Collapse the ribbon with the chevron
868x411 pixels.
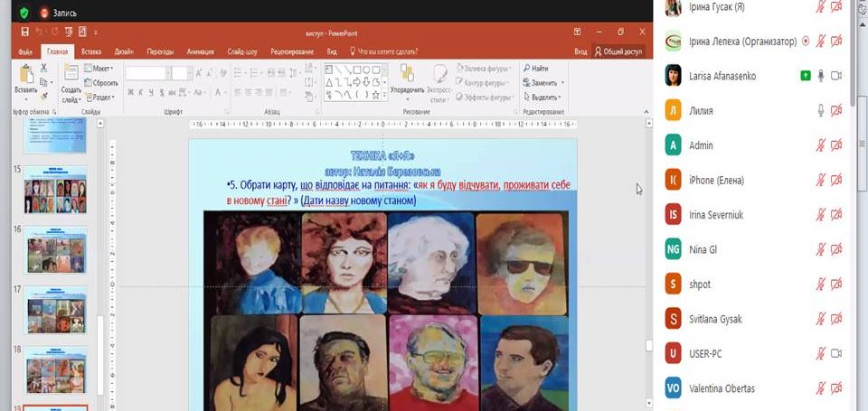(646, 112)
